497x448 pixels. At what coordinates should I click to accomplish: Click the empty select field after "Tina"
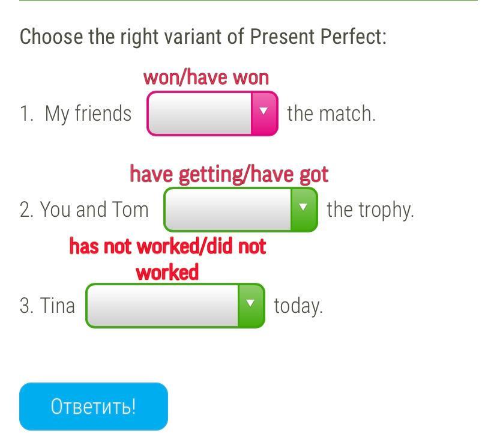[163, 305]
